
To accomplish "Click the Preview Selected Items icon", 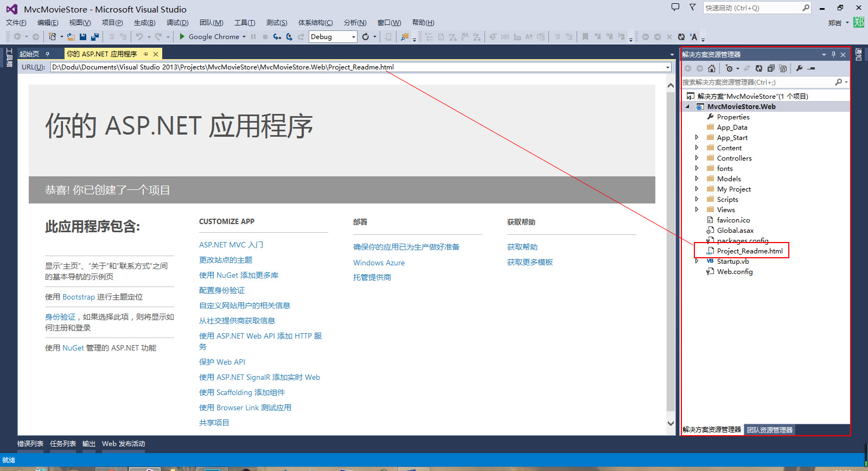I will (812, 68).
